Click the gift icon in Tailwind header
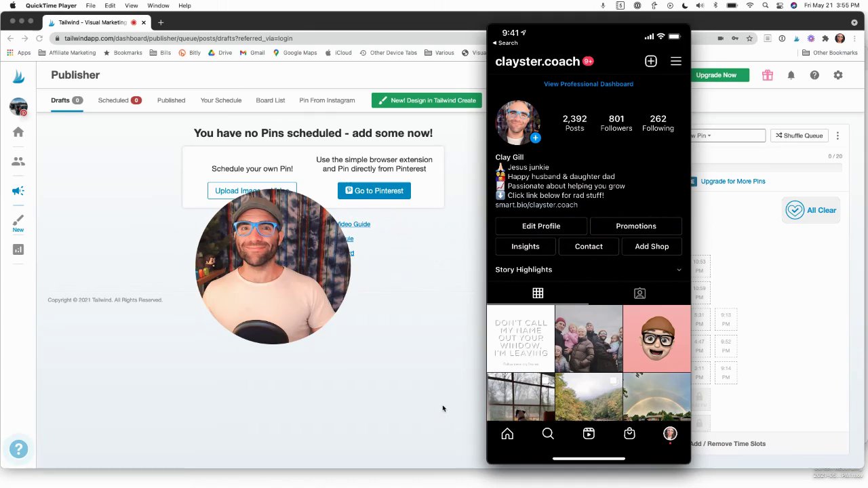 767,75
